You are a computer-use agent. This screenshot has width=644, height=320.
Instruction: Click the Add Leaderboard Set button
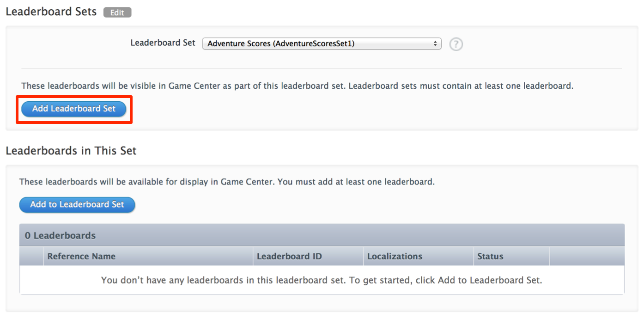click(74, 109)
